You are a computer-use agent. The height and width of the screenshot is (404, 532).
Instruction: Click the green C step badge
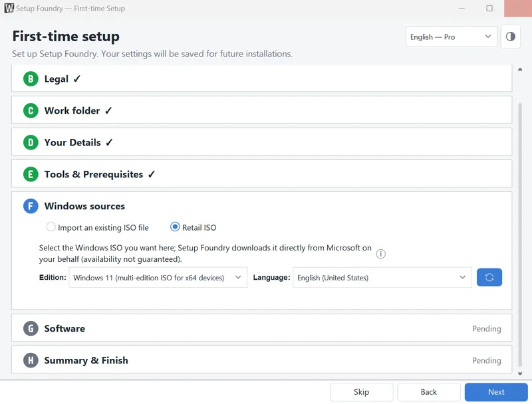tap(31, 111)
